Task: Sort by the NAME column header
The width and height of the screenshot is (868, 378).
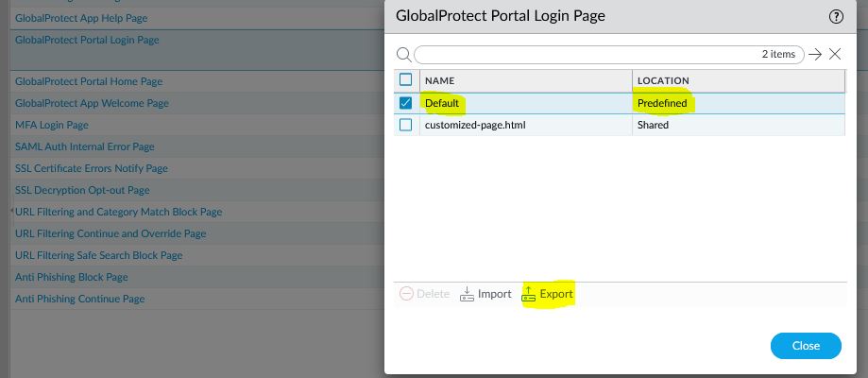Action: point(526,81)
